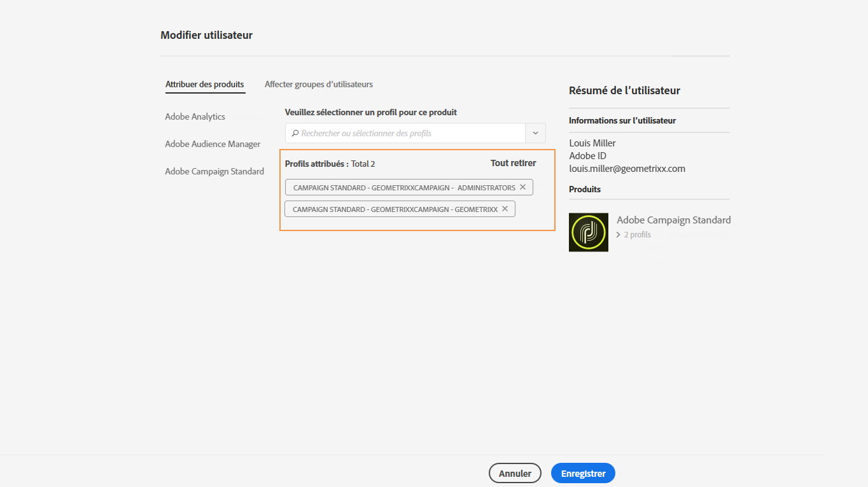
Task: Click the Veuillez sélectionner un profil label
Action: (371, 112)
